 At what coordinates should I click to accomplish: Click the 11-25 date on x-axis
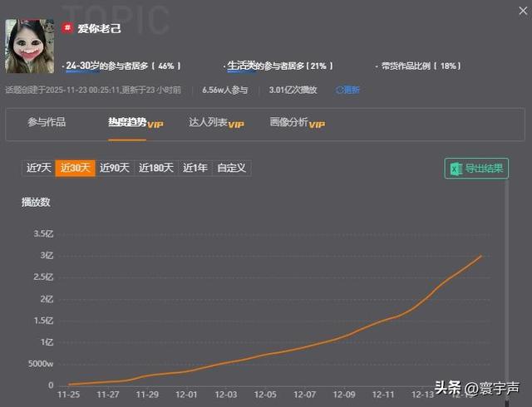click(68, 395)
